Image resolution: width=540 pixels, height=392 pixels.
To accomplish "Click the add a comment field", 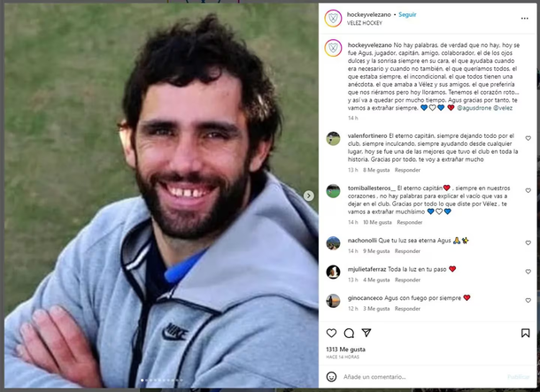I will [x=424, y=377].
